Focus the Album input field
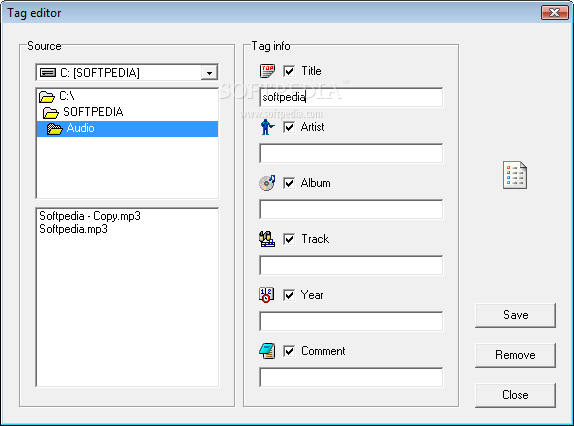The height and width of the screenshot is (426, 574). coord(351,209)
